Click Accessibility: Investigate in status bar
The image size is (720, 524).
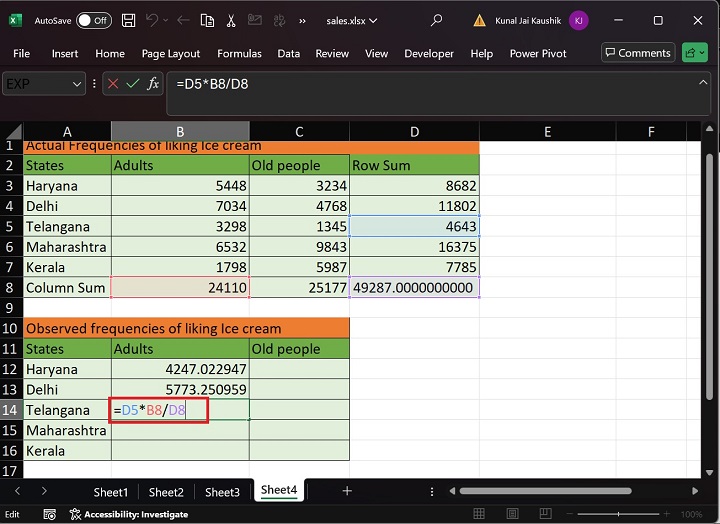[129, 514]
